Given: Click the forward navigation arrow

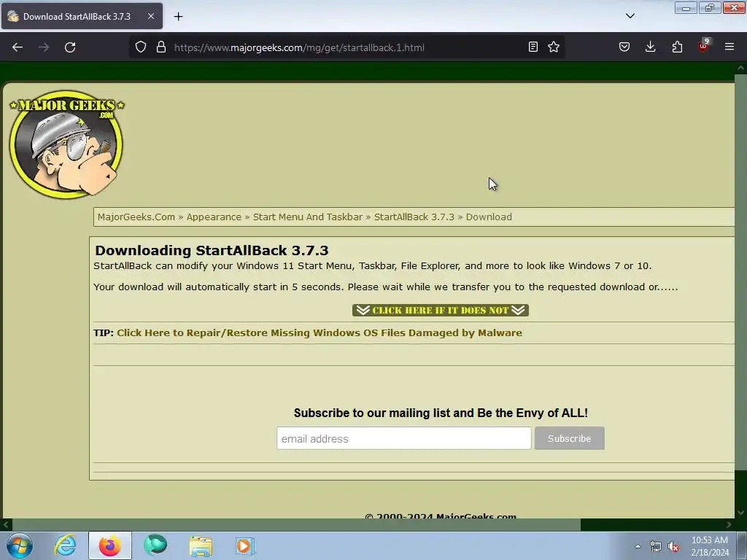Looking at the screenshot, I should click(44, 47).
